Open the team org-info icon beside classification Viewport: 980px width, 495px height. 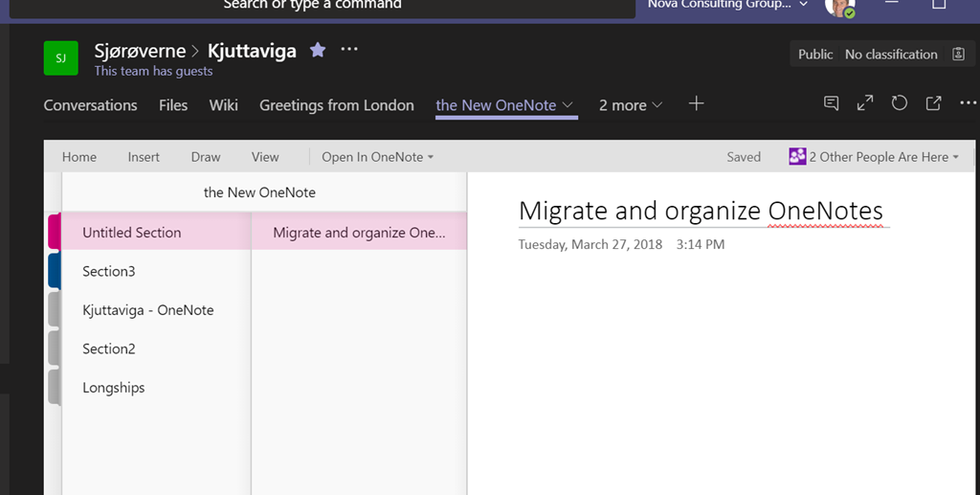tap(959, 54)
